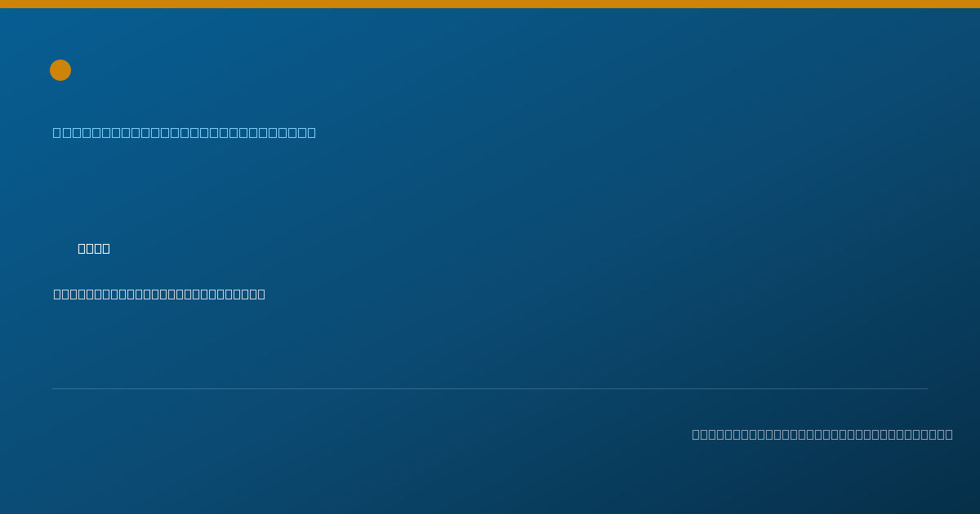Select the orange dot above the subtitle
This screenshot has width=980, height=514.
[60, 70]
